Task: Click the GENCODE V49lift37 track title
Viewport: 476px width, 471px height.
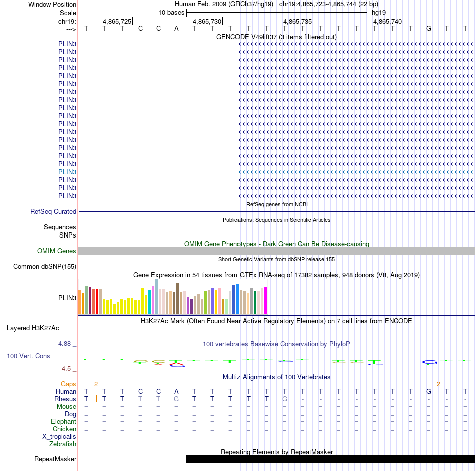Action: tap(276, 37)
